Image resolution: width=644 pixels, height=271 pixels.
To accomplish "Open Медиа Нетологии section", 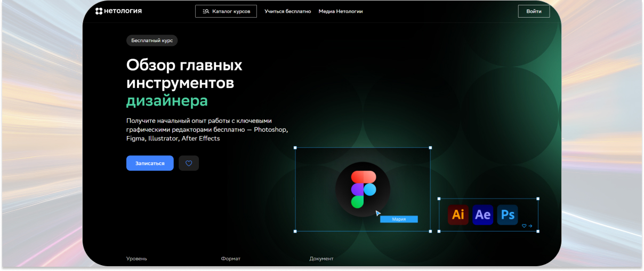I will 340,11.
